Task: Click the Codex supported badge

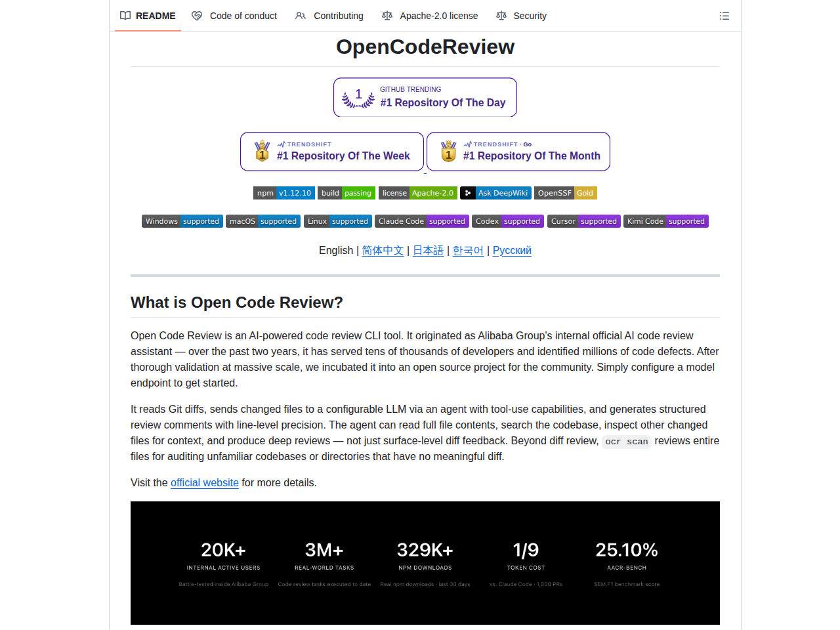Action: click(508, 221)
